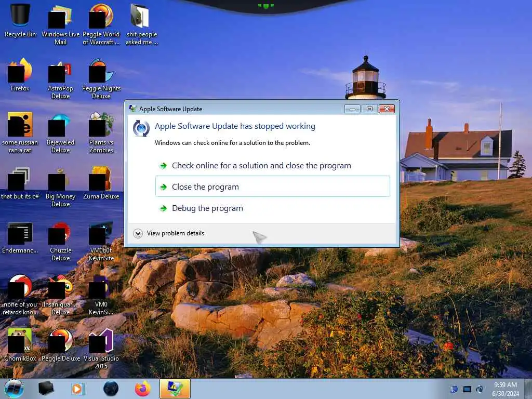
Task: Open the 'shit people asked me' folder icon
Action: coord(141,24)
